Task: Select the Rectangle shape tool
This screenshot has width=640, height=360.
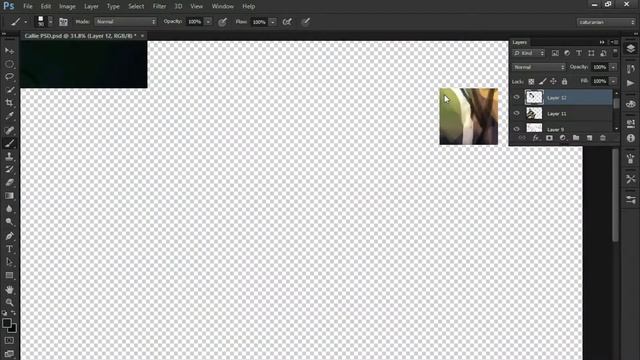Action: pos(9,276)
